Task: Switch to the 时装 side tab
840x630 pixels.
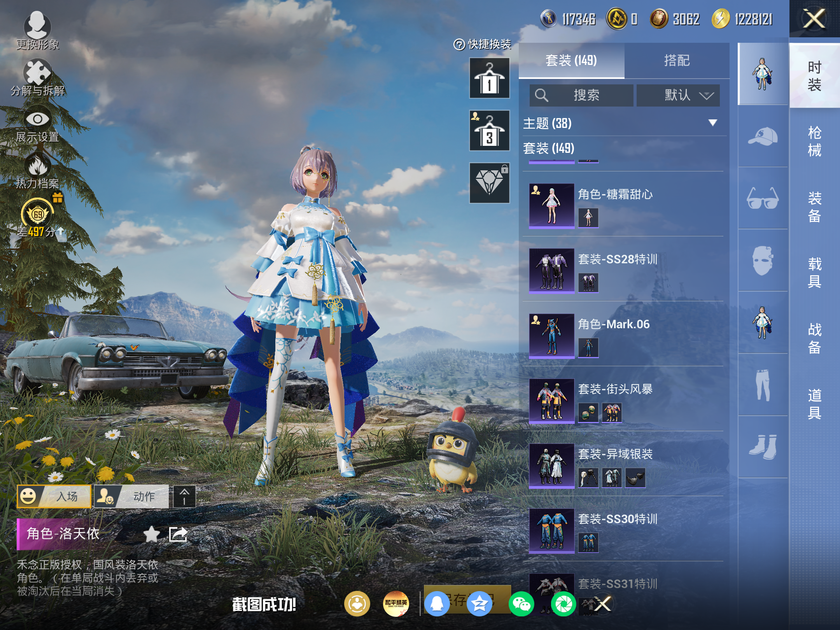Action: tap(814, 76)
